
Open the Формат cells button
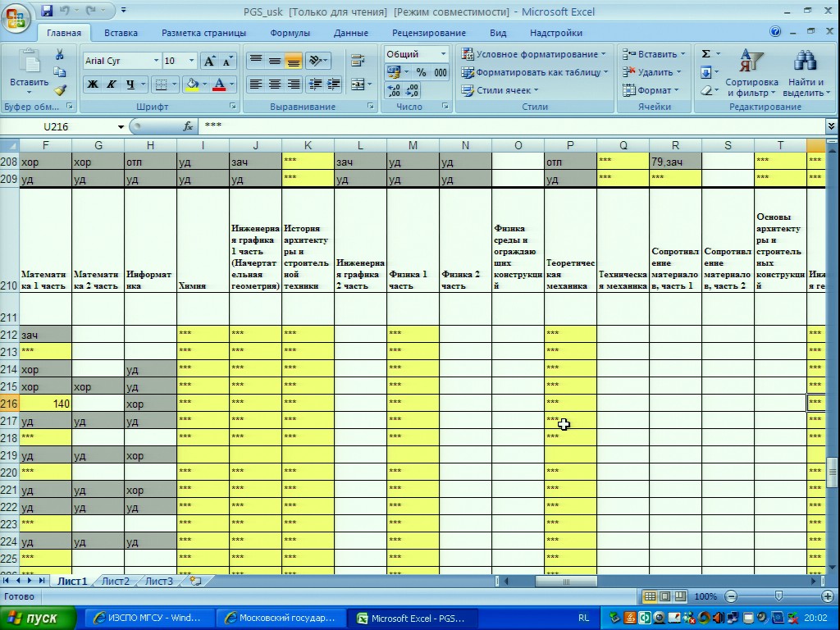coord(651,90)
